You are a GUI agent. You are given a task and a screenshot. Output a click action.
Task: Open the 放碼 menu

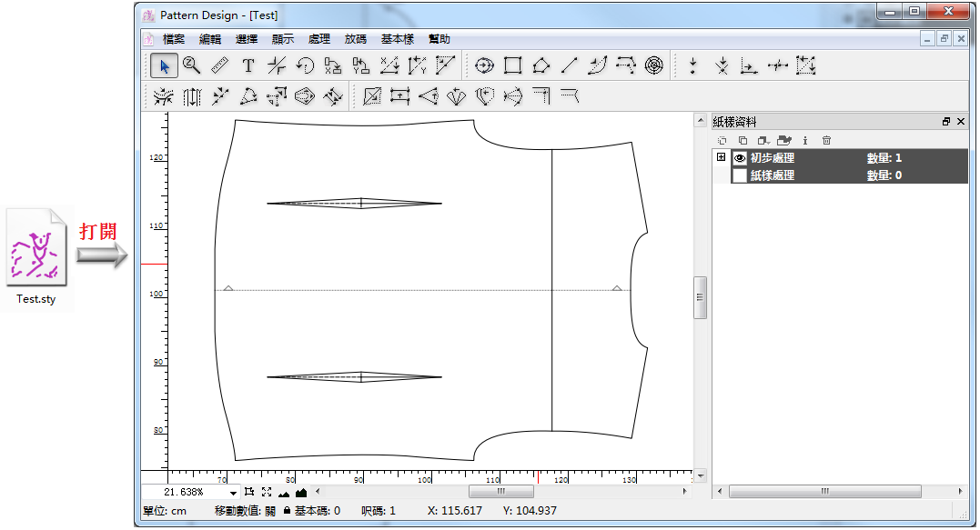(x=356, y=39)
